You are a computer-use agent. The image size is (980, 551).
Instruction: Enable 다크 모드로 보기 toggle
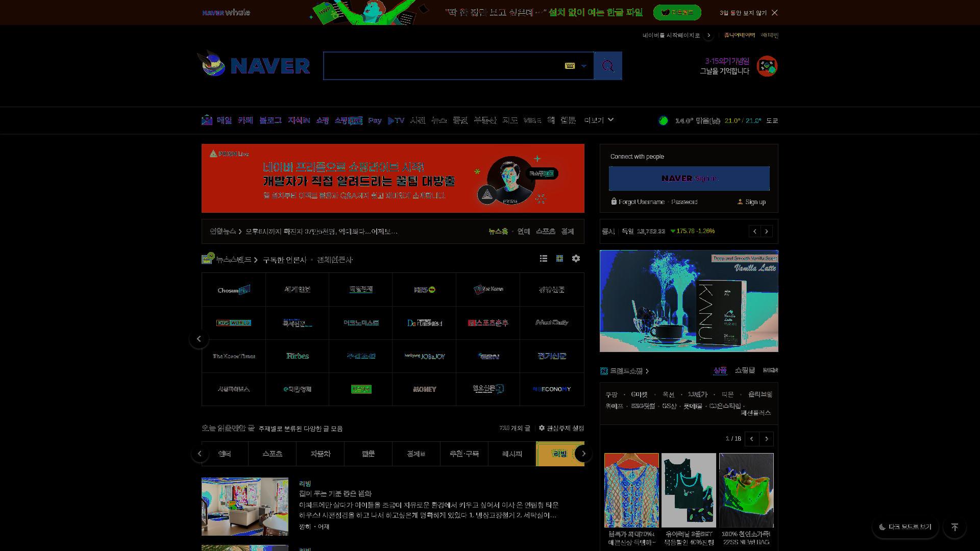[905, 527]
